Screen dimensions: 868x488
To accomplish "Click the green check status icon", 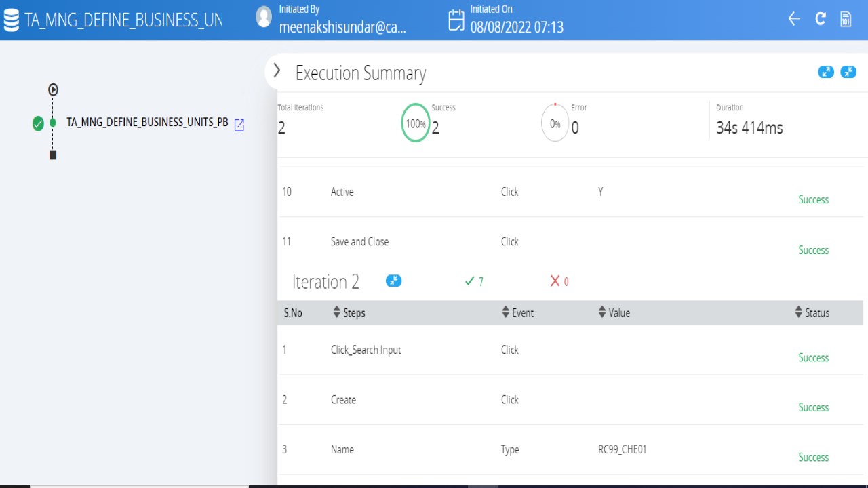I will tap(38, 123).
